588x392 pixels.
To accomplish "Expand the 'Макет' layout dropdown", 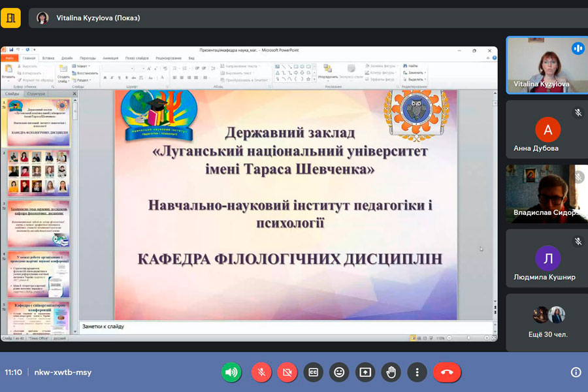I will tap(83, 66).
